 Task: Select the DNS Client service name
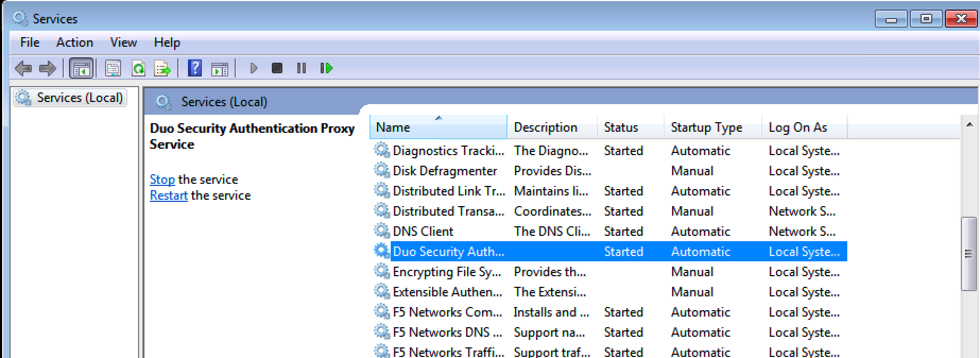point(423,232)
